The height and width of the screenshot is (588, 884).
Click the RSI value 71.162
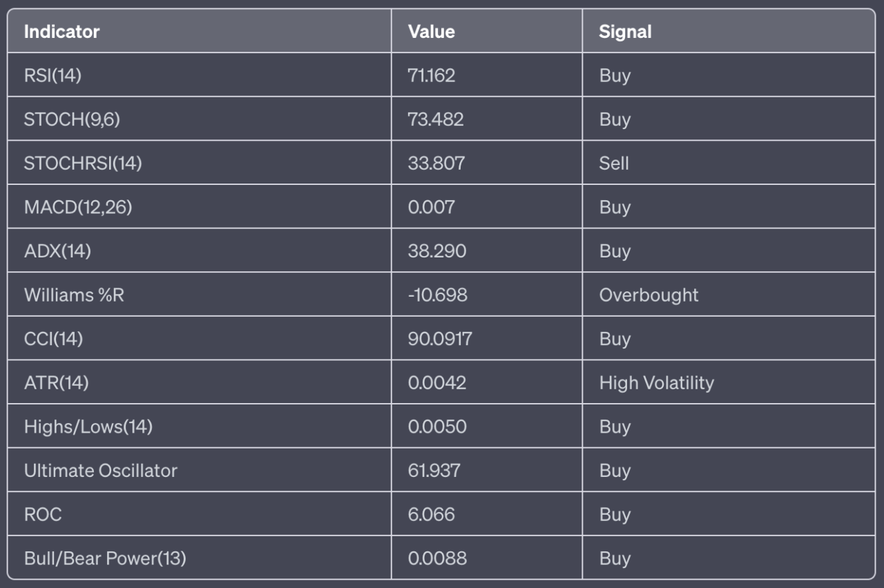[x=432, y=75]
